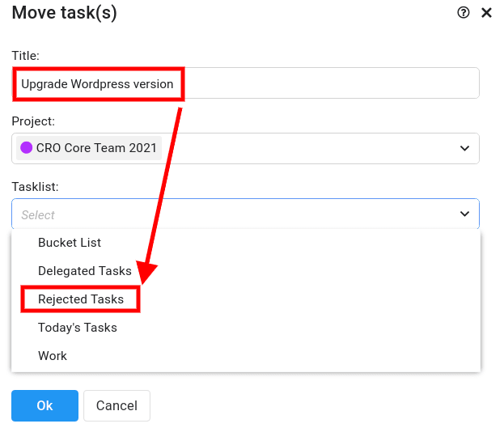The image size is (504, 428).
Task: Select the CRO Core Team 2021 project chip
Action: 89,148
